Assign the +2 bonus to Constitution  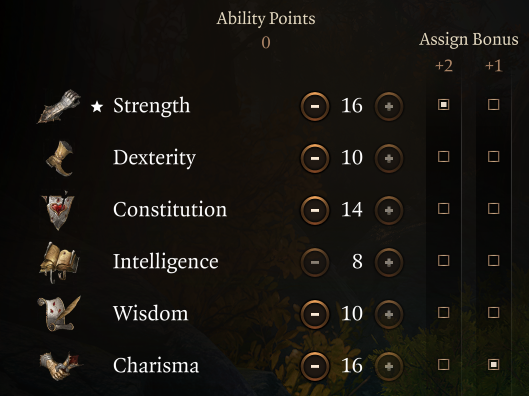coord(444,209)
